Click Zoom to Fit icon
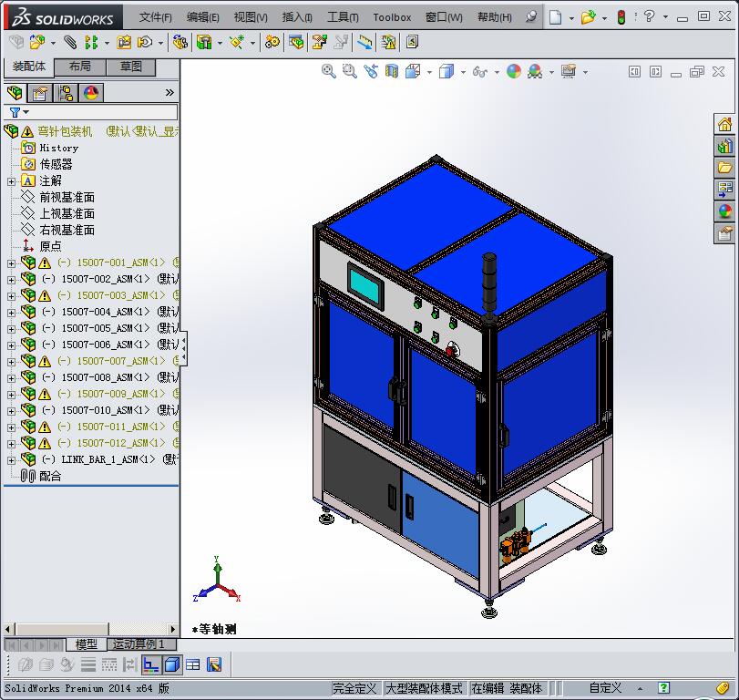 tap(329, 72)
